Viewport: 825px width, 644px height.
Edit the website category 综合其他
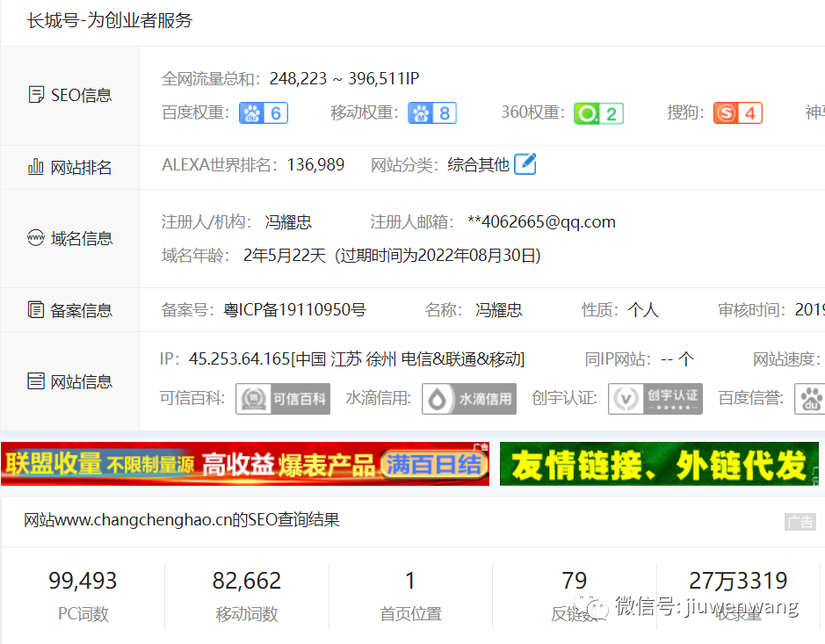tap(525, 164)
